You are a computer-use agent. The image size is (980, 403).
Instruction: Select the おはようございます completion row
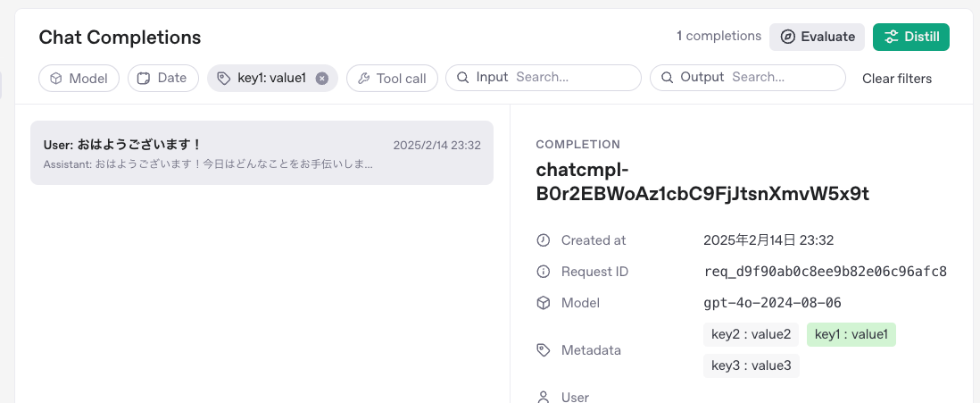pyautogui.click(x=262, y=153)
